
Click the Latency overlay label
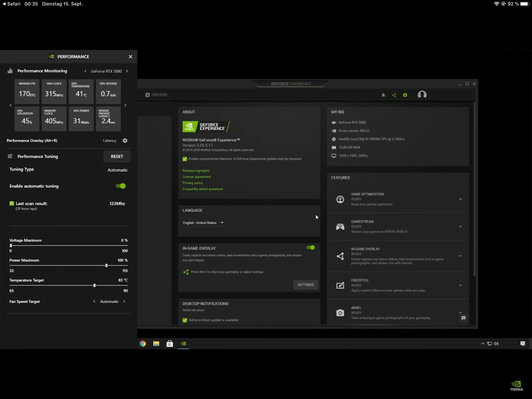pos(109,140)
